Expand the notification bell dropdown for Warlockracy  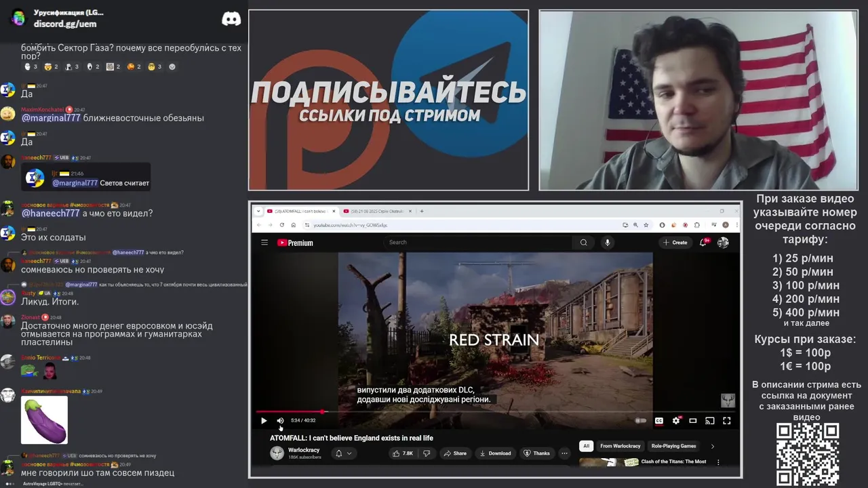tap(344, 453)
